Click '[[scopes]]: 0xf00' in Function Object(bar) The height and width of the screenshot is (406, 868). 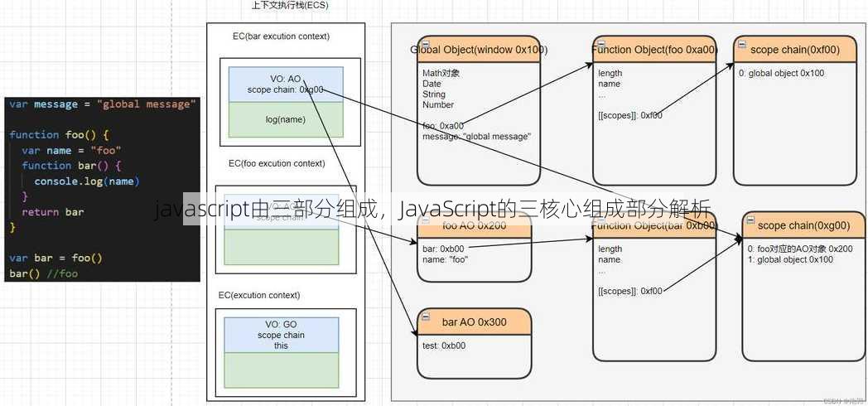pos(630,291)
